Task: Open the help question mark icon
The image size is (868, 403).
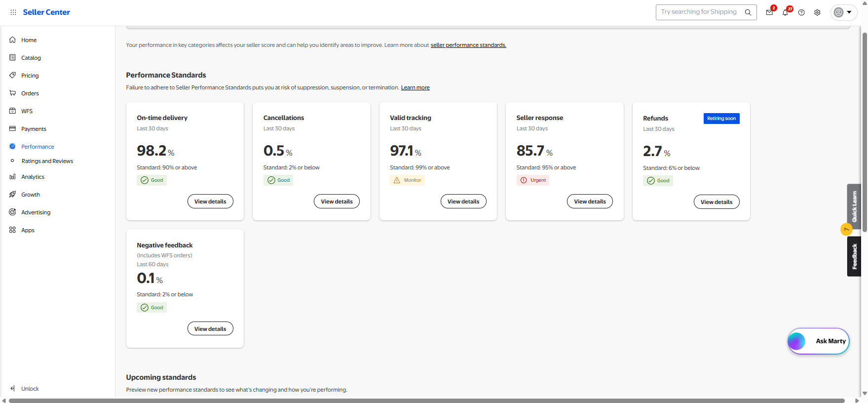Action: [801, 12]
